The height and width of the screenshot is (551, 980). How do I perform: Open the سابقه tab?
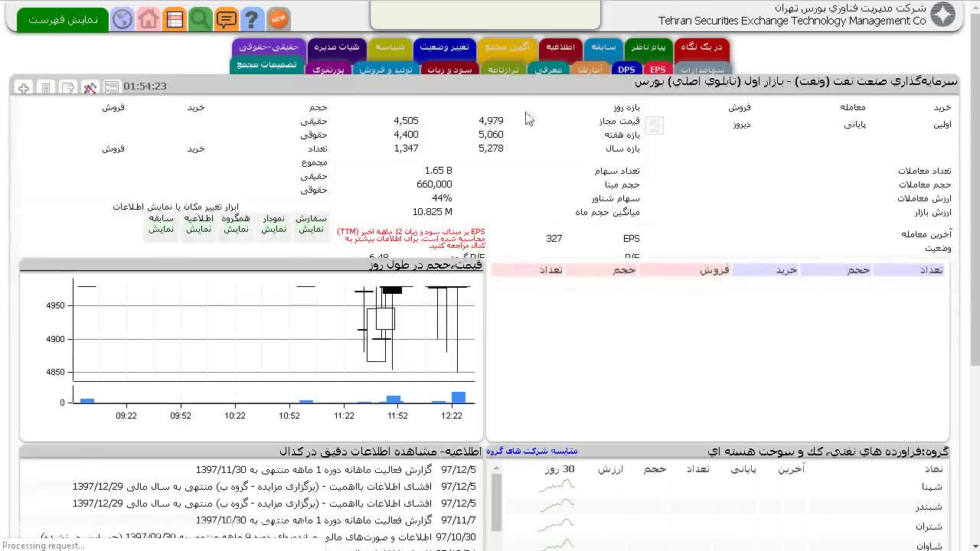[603, 47]
